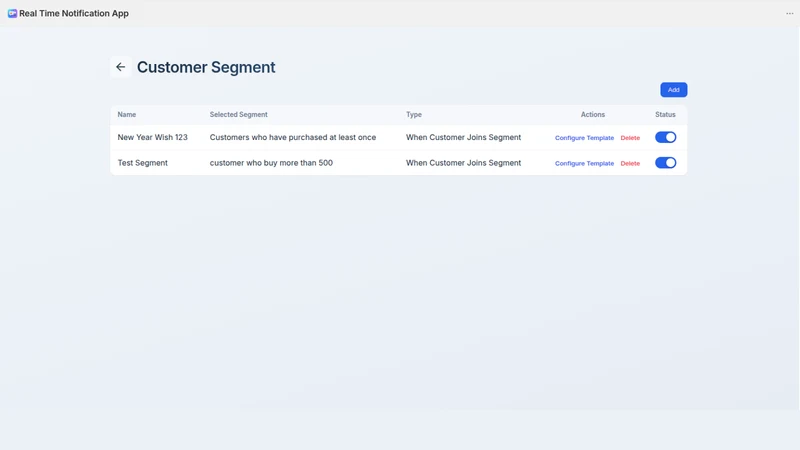Image resolution: width=800 pixels, height=450 pixels.
Task: Click 'customer who buy more than 500'
Action: click(x=271, y=163)
